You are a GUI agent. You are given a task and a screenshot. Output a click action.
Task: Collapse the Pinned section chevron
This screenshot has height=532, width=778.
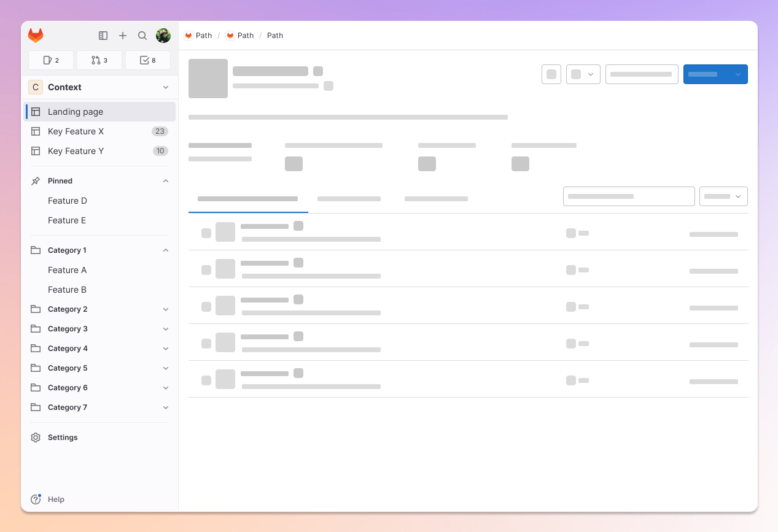[x=165, y=180]
